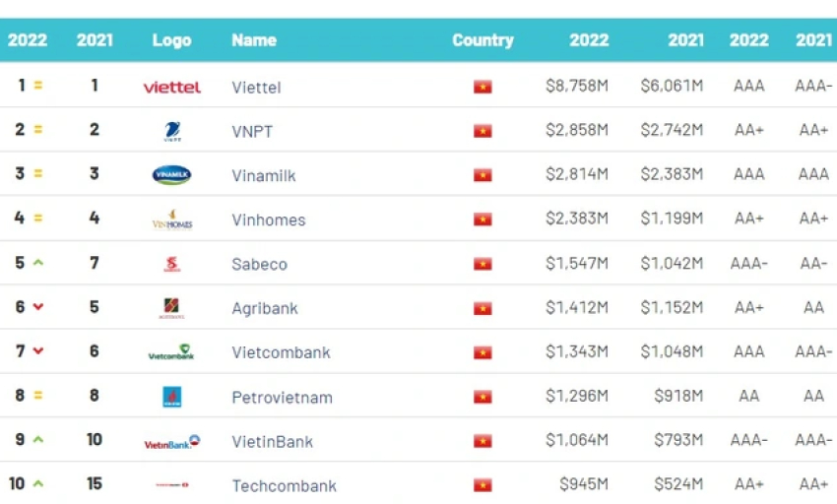Click the Petrovietnam blue flame logo
The width and height of the screenshot is (837, 504).
pos(172,397)
